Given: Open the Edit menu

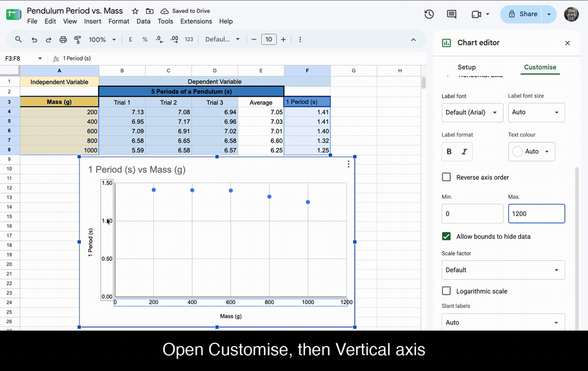Looking at the screenshot, I should point(50,21).
